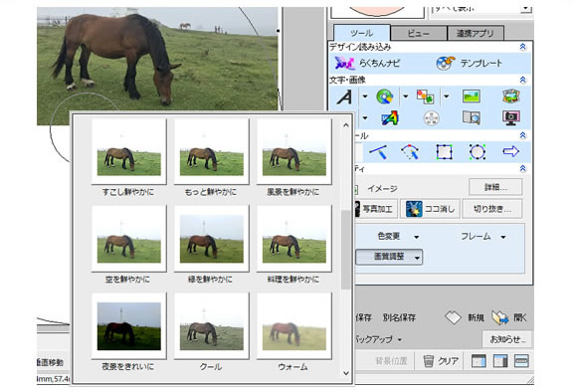This screenshot has height=392, width=575.
Task: Select the rainbow decorated text icon
Action: 390,118
